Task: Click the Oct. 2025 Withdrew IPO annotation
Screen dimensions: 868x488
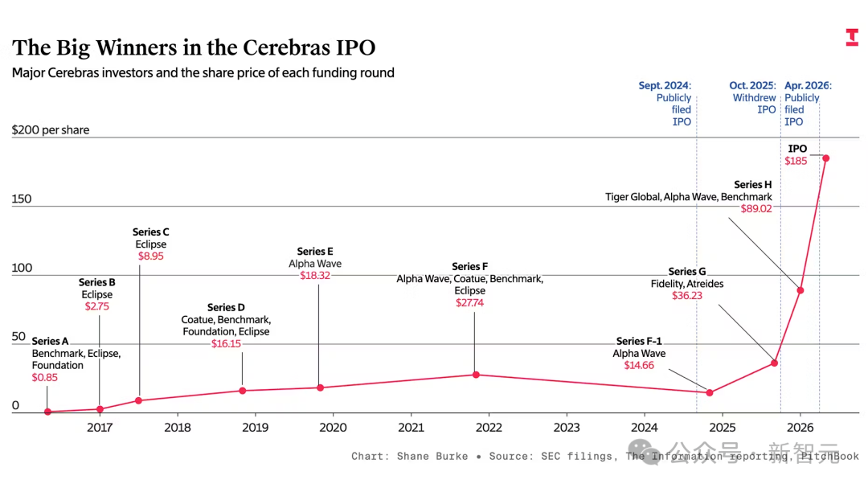Action: click(x=753, y=97)
